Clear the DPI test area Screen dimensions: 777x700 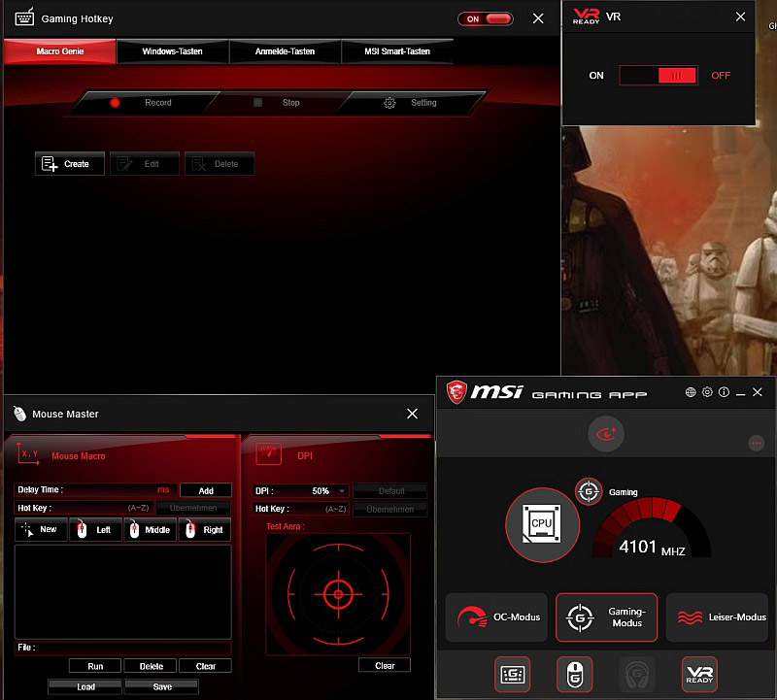pyautogui.click(x=385, y=665)
